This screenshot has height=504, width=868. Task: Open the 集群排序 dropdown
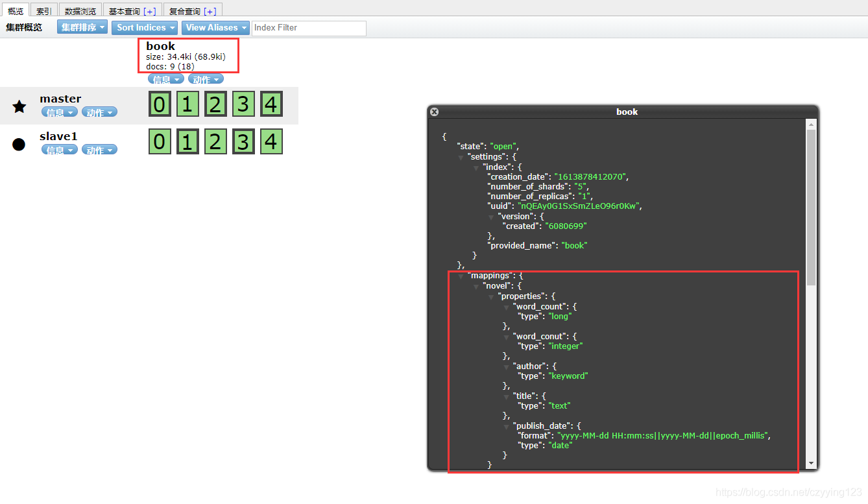pos(82,27)
